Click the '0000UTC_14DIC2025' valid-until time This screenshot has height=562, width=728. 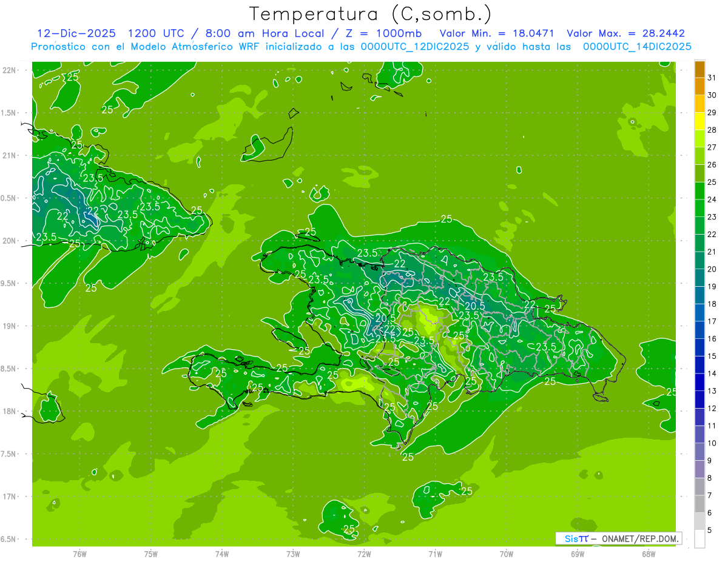(636, 46)
